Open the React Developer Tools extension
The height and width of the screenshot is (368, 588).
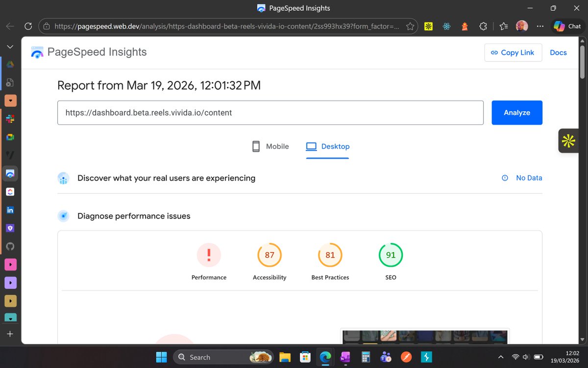(446, 26)
